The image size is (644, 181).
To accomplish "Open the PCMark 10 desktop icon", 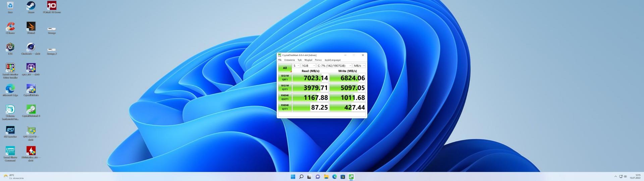I will click(52, 6).
